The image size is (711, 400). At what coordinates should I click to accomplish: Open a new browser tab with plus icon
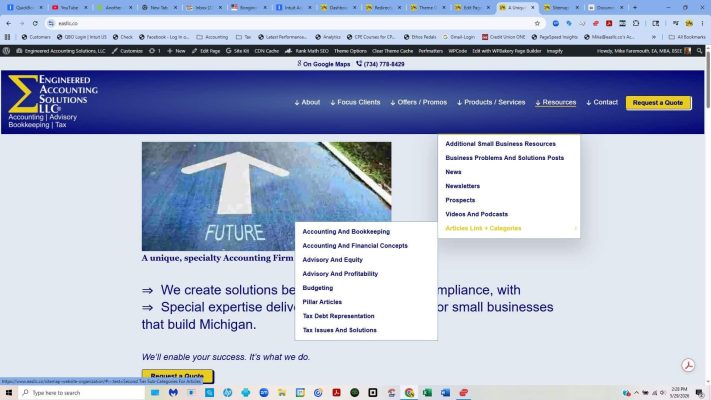[x=635, y=7]
